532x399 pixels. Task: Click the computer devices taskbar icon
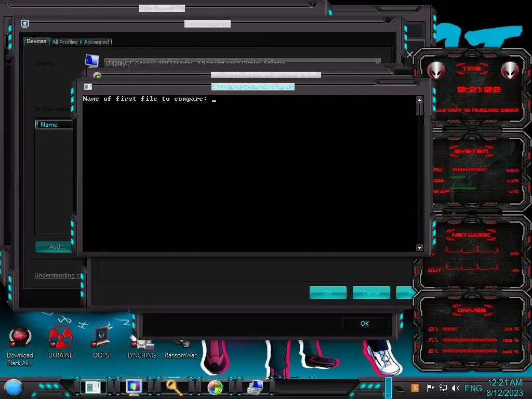(255, 387)
